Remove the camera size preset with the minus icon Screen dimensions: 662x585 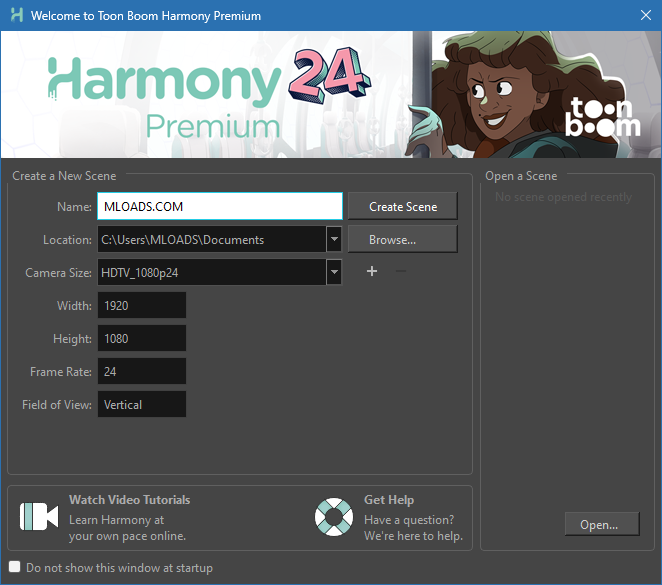click(401, 271)
